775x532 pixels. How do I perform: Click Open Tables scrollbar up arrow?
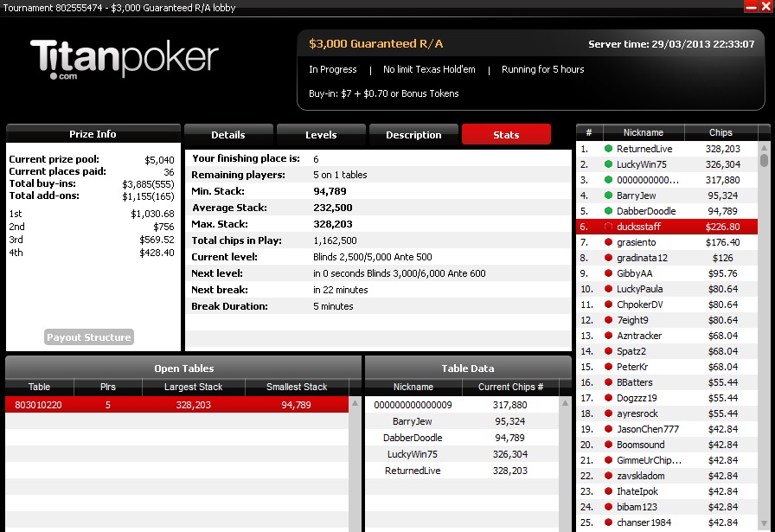coord(355,403)
